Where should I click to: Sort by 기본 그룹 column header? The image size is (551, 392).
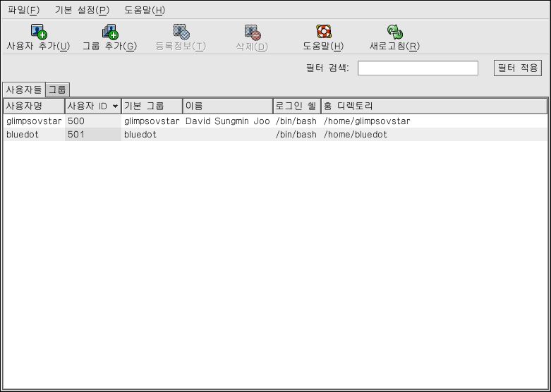pos(152,106)
